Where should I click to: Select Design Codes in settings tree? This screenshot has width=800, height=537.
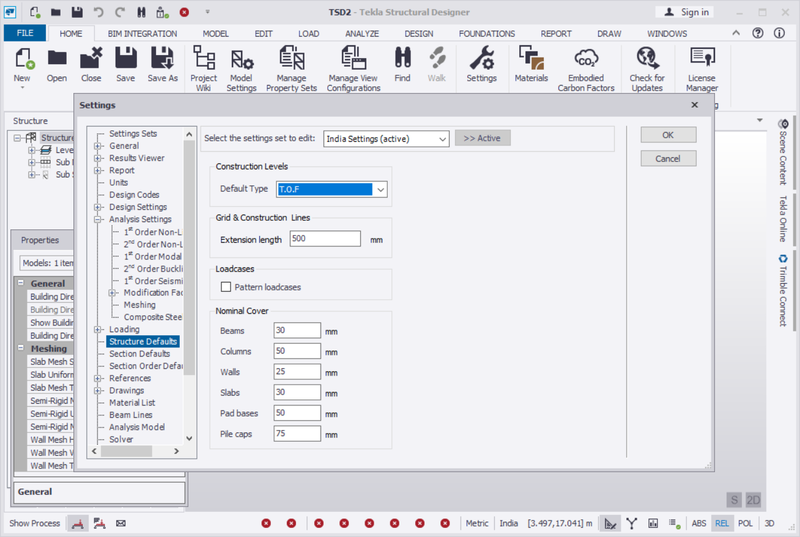(x=134, y=195)
